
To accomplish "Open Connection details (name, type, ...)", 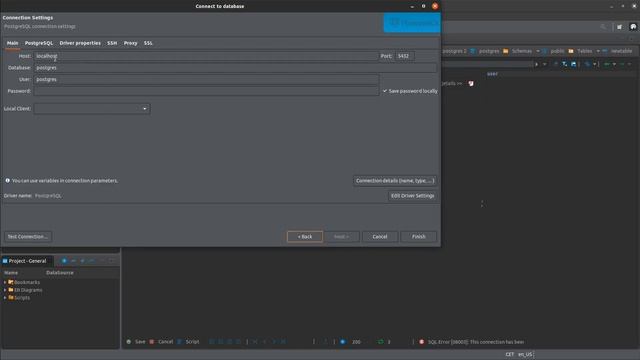I will click(x=395, y=180).
